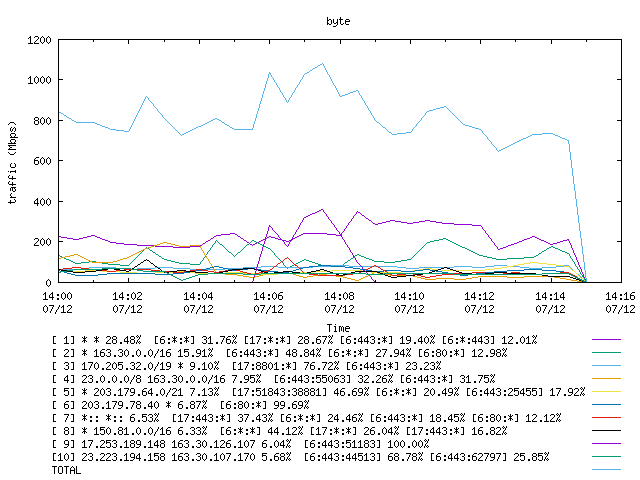The image size is (640, 480).
Task: Click the y-axis tick value 400
Action: pyautogui.click(x=42, y=202)
